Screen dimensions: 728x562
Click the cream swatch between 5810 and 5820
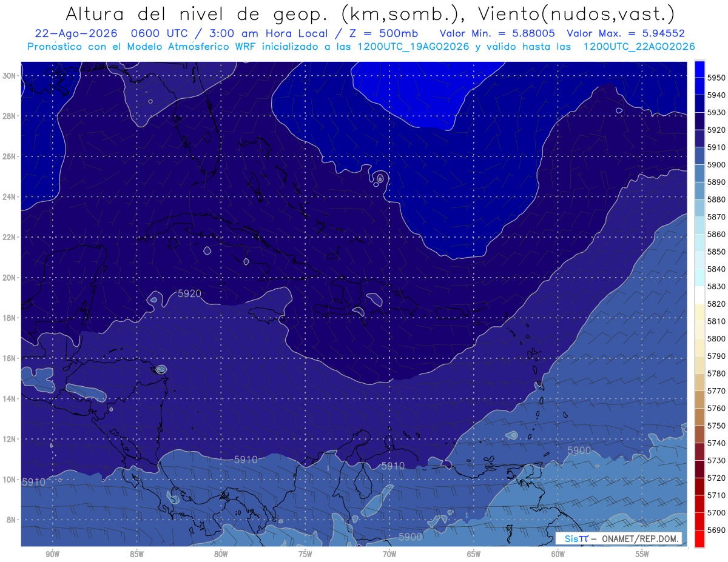coord(699,312)
